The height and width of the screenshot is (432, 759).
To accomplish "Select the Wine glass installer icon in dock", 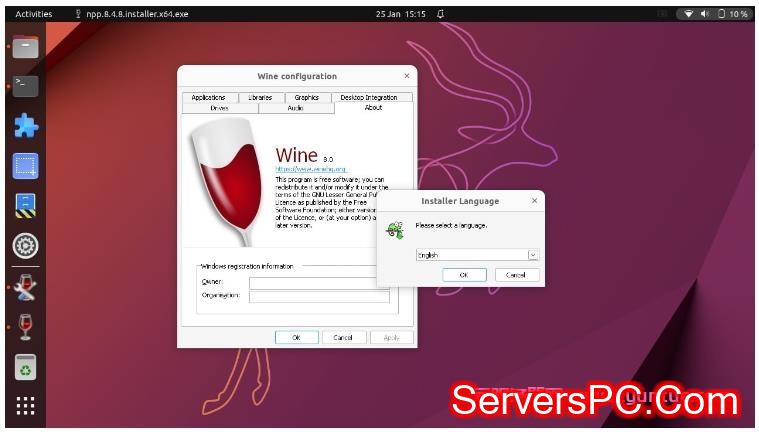I will (25, 327).
